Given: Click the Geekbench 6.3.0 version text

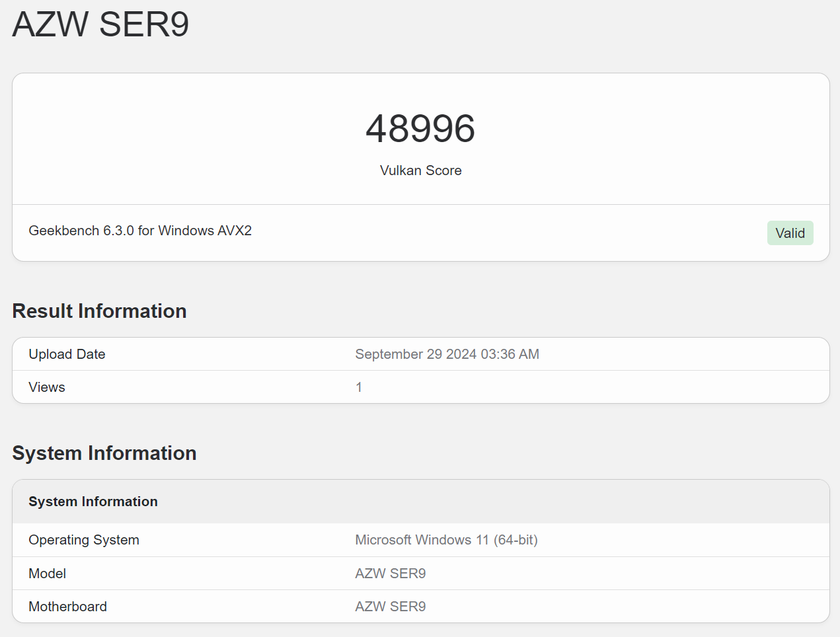Looking at the screenshot, I should point(140,231).
